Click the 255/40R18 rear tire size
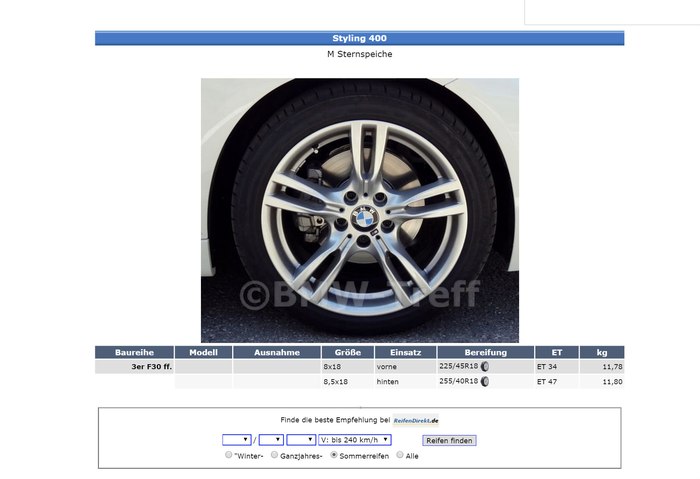This screenshot has height=479, width=700. (x=458, y=381)
